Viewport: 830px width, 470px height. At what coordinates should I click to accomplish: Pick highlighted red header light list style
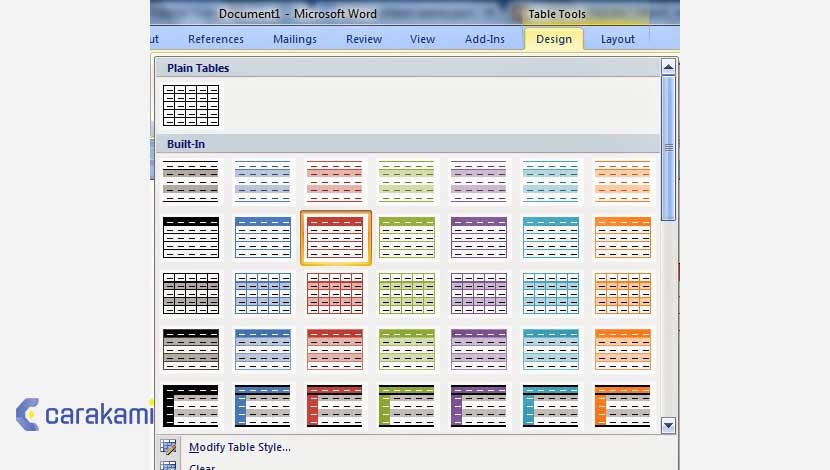[336, 238]
